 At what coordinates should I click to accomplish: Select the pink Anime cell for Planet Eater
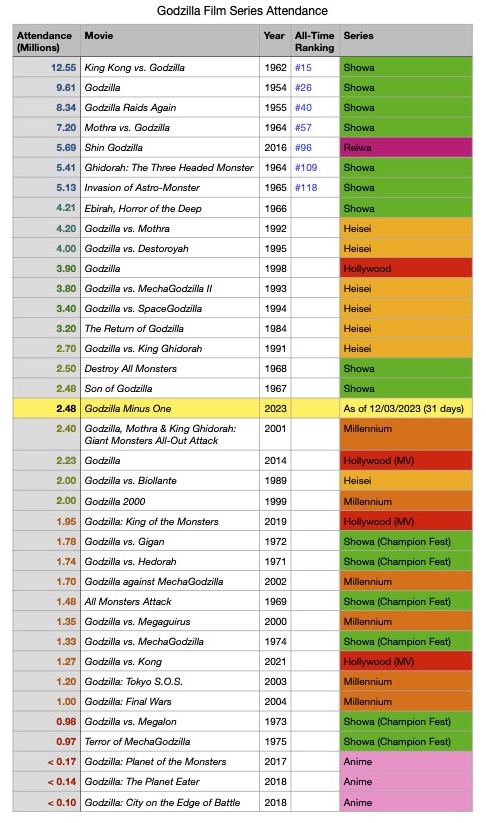[x=406, y=782]
